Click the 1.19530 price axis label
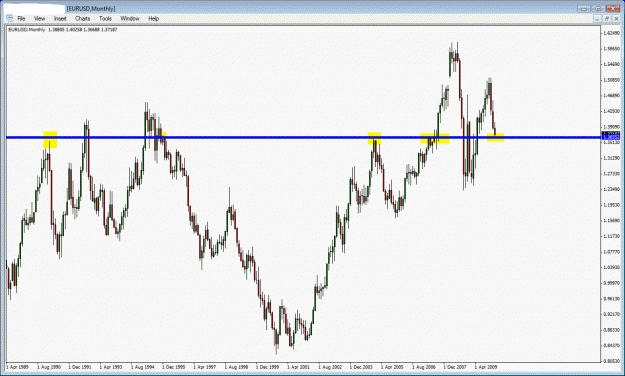Image resolution: width=625 pixels, height=376 pixels. (612, 205)
